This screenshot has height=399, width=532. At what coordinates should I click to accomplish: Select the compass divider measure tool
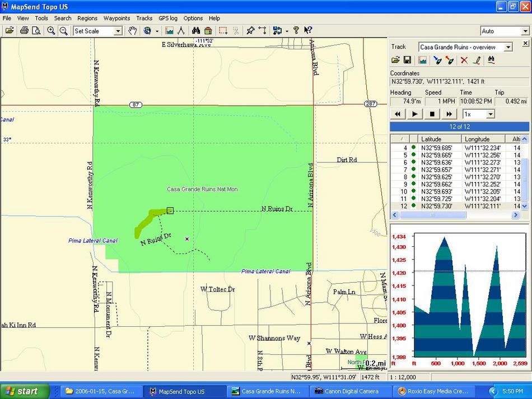[x=181, y=31]
